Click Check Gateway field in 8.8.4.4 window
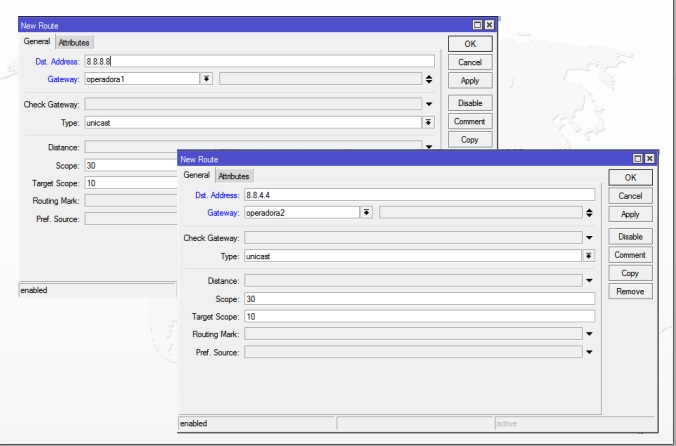 [413, 237]
